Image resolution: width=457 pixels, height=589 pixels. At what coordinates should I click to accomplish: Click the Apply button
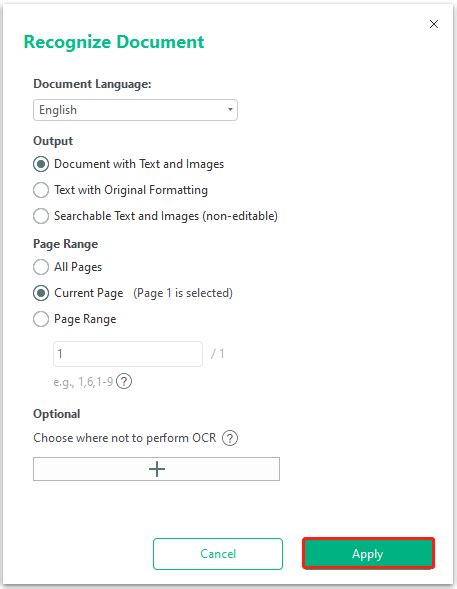click(x=368, y=553)
